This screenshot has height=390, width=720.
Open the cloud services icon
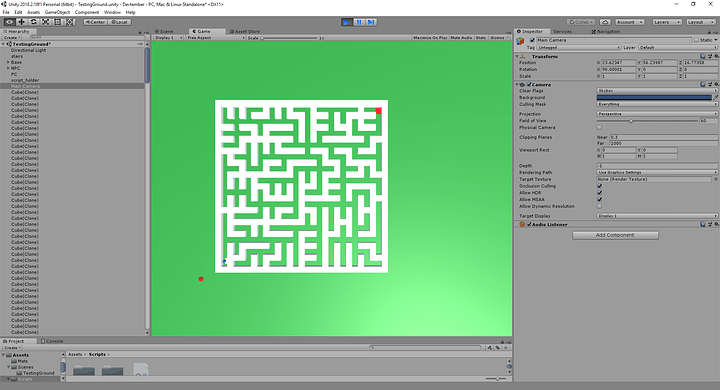605,22
